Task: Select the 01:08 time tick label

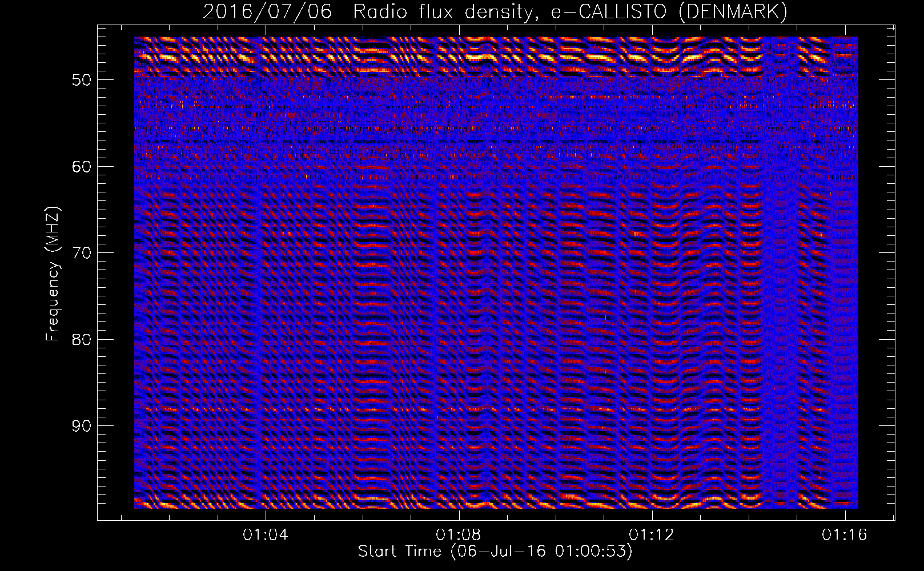Action: (458, 535)
